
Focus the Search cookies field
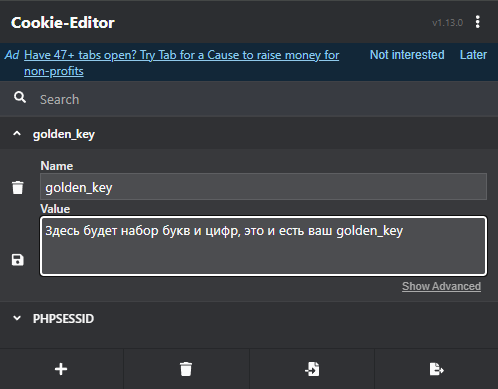263,99
